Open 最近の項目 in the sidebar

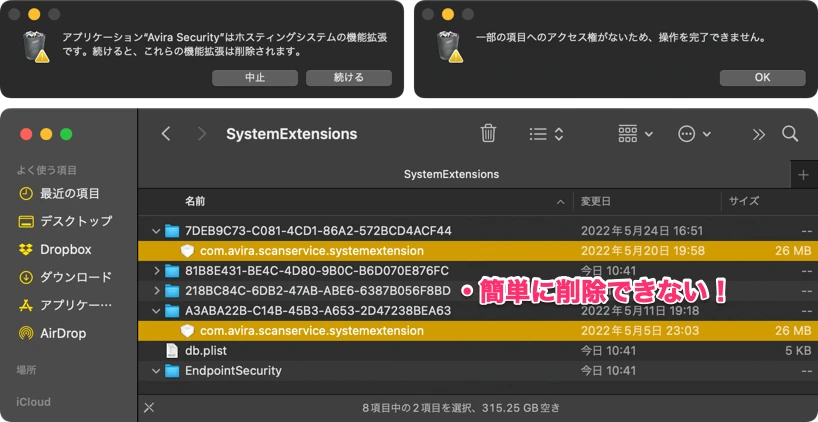[69, 193]
